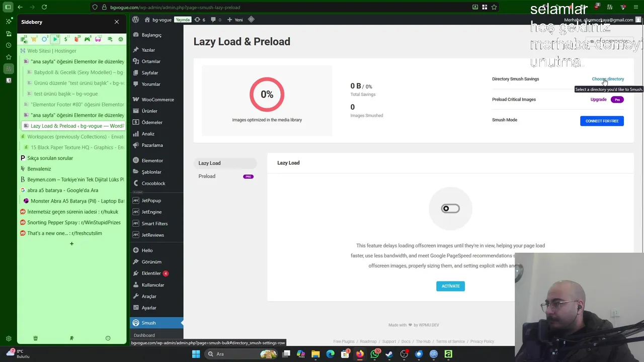The height and width of the screenshot is (362, 644).
Task: Open the Kullanıcılar admin menu
Action: click(156, 285)
